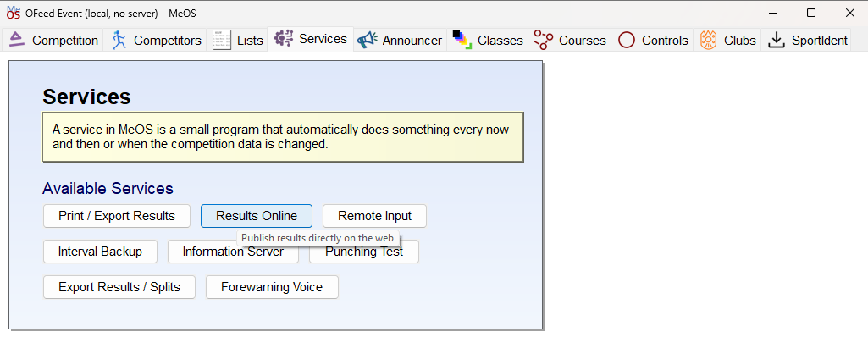Choose Export Results / Splits
The width and height of the screenshot is (868, 354).
119,287
